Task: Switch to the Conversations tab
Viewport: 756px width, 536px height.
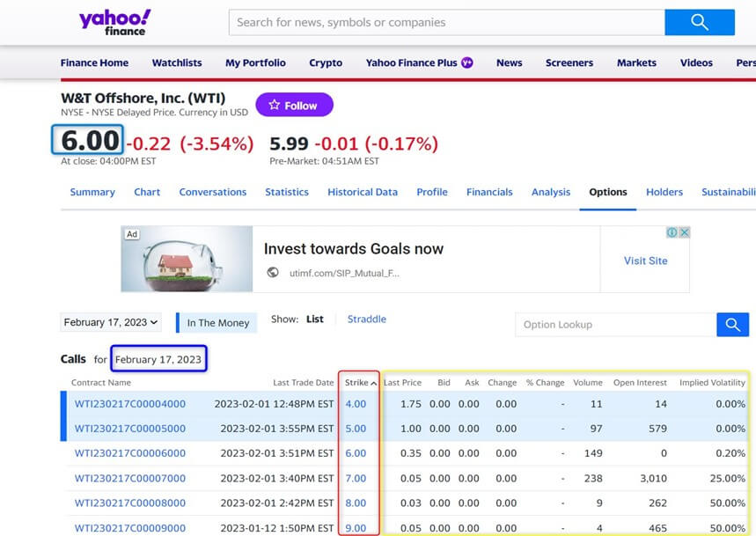Action: pyautogui.click(x=213, y=192)
